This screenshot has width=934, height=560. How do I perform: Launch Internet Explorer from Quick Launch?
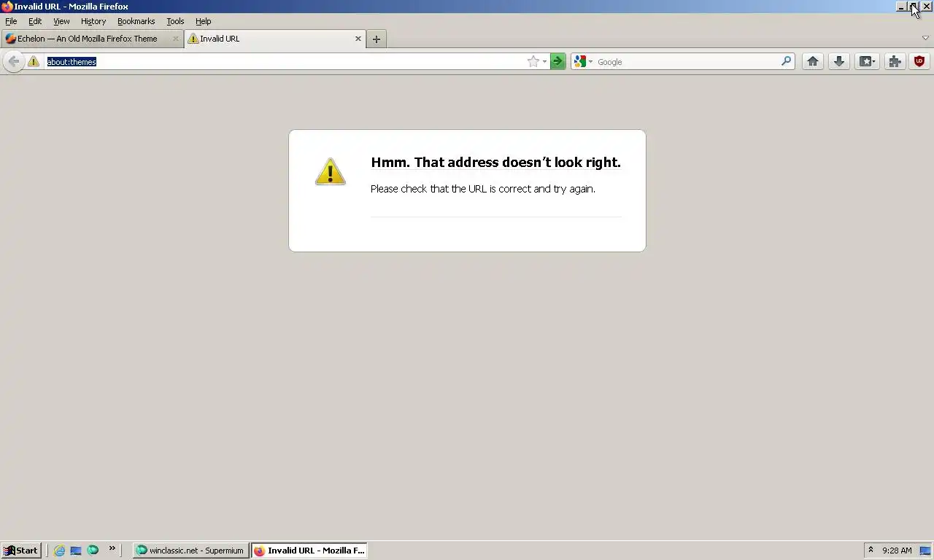(x=59, y=551)
